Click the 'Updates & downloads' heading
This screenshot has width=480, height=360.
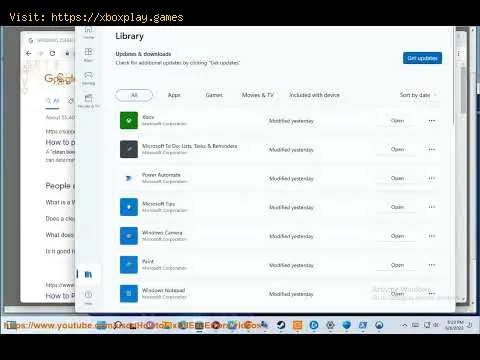pyautogui.click(x=143, y=54)
